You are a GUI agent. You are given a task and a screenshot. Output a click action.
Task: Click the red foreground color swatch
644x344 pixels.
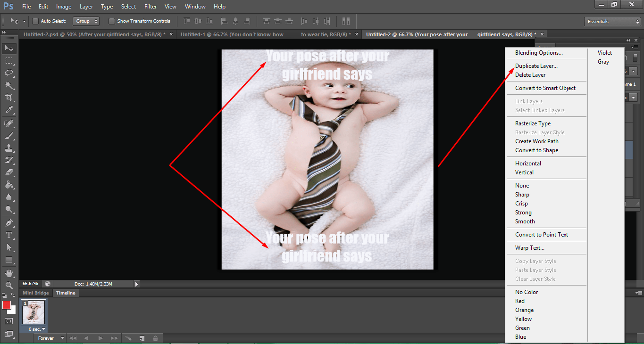pos(7,304)
